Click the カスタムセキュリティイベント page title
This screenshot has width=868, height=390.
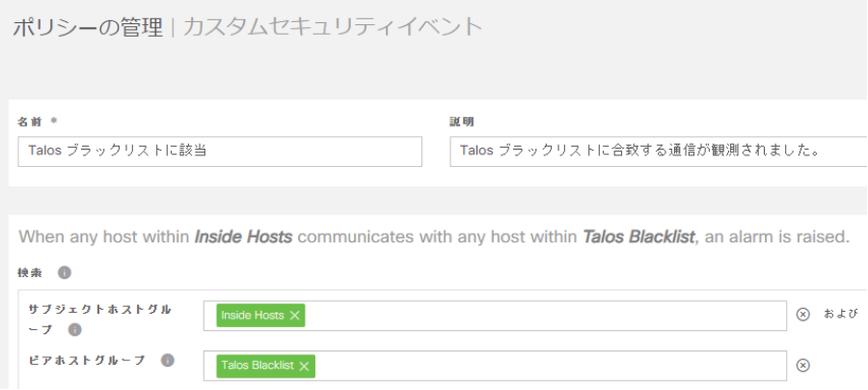(332, 27)
